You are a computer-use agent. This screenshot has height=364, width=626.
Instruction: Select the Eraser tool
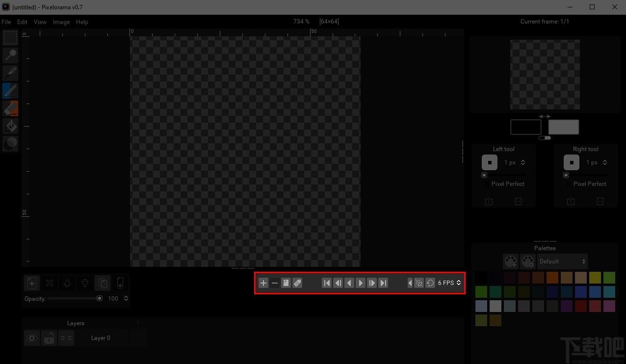point(10,108)
